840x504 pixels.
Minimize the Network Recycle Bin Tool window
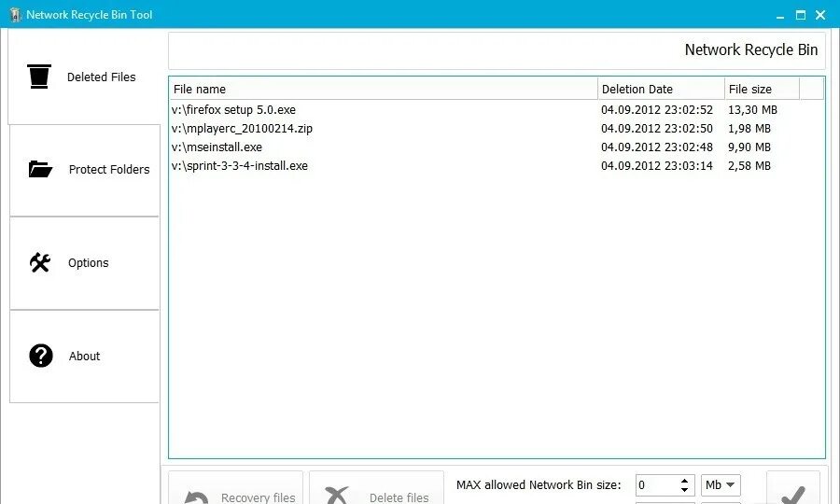click(780, 15)
